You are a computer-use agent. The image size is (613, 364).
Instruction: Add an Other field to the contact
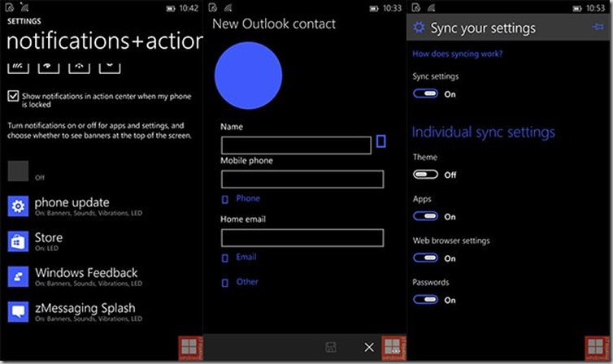[247, 282]
